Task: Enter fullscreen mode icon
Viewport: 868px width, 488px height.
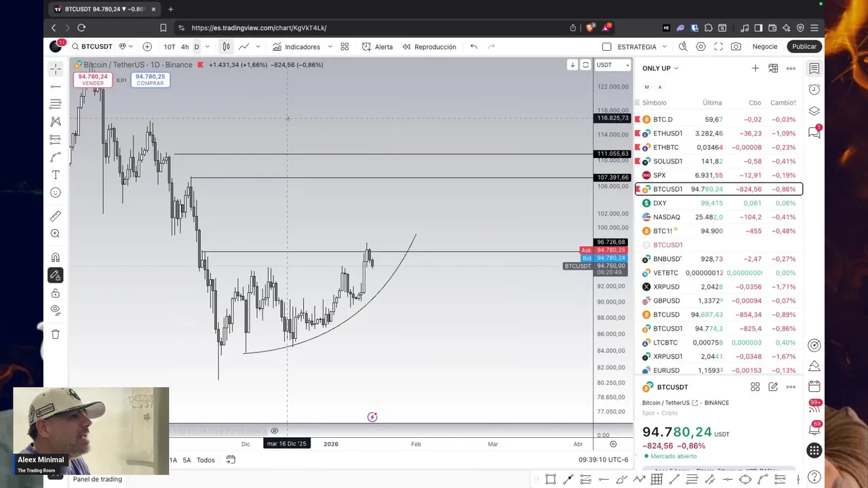Action: 718,47
